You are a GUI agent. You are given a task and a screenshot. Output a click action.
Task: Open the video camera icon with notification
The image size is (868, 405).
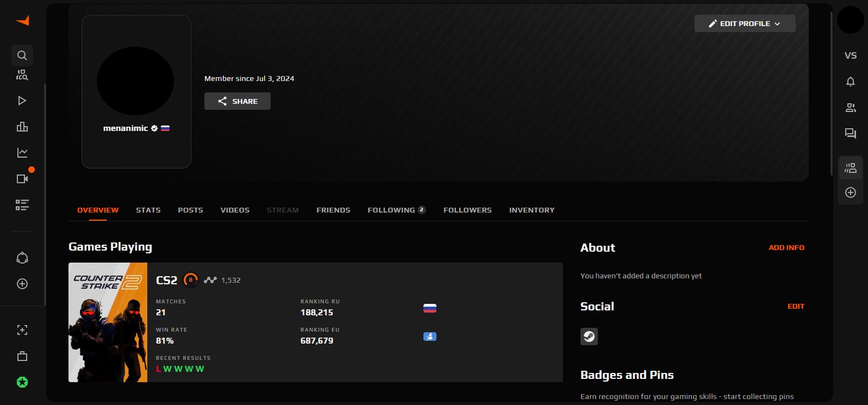point(22,179)
